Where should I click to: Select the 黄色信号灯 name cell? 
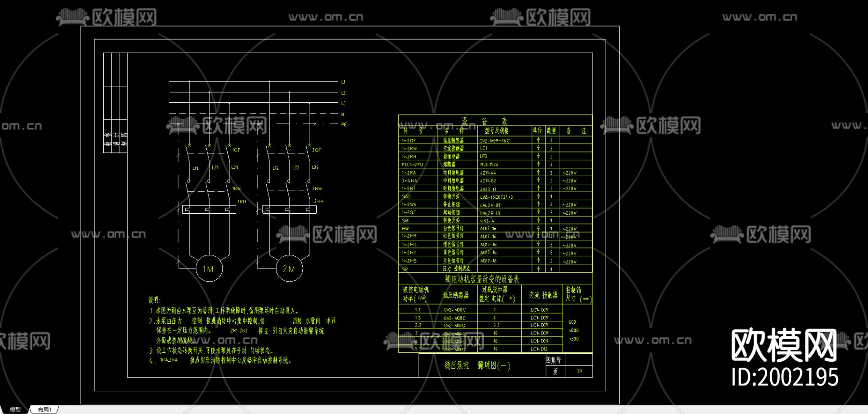click(453, 252)
